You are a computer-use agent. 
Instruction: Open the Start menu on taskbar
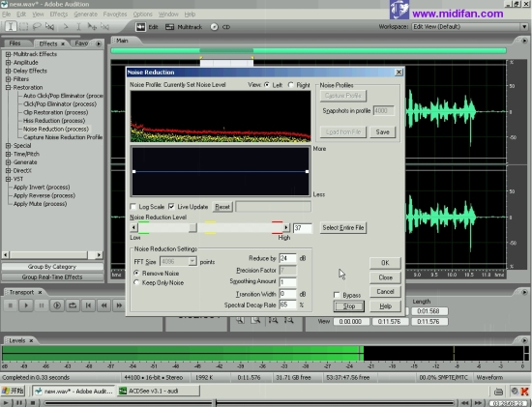(x=13, y=392)
